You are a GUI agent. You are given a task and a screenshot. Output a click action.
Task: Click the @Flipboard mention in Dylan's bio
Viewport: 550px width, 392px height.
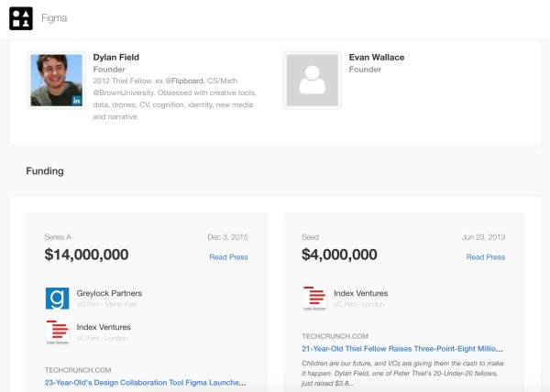pyautogui.click(x=184, y=81)
